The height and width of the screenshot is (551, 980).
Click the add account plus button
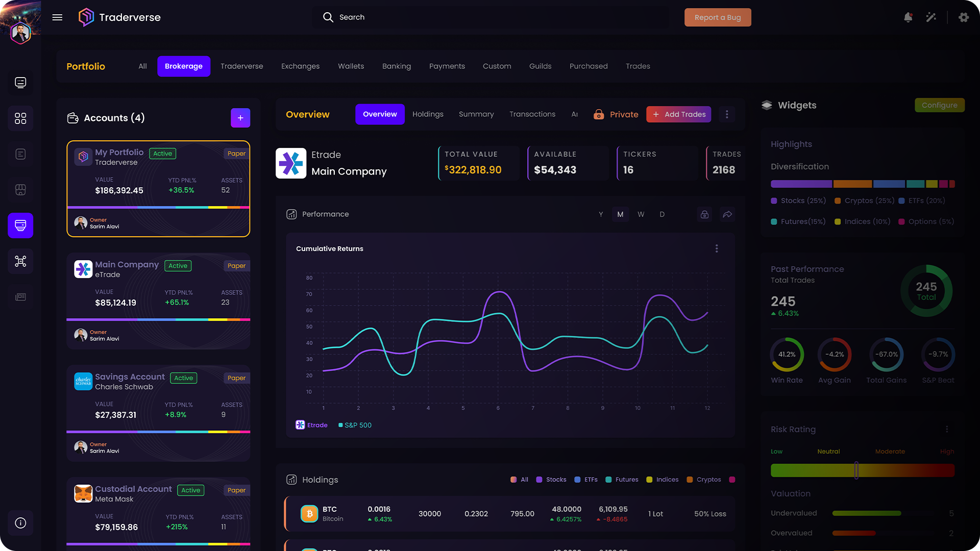tap(240, 118)
